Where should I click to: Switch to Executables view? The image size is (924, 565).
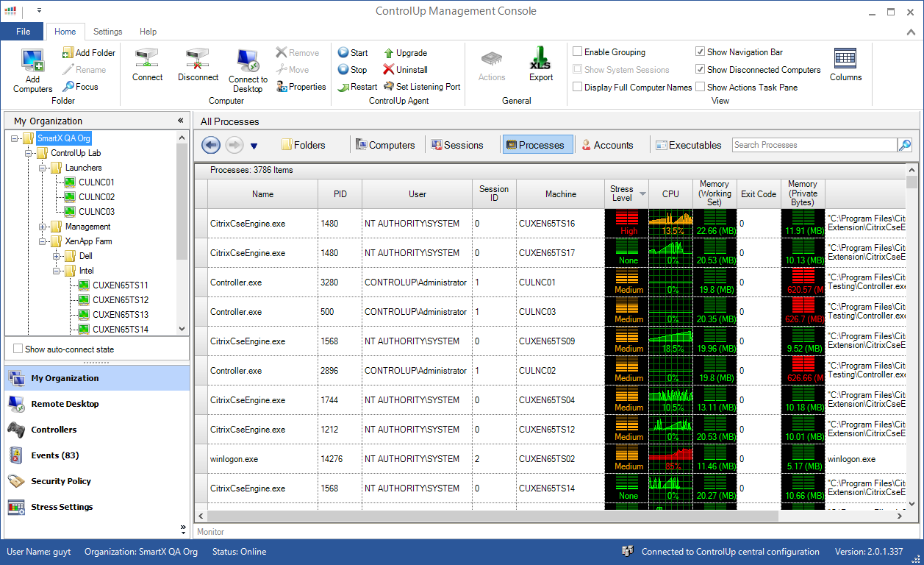click(689, 145)
